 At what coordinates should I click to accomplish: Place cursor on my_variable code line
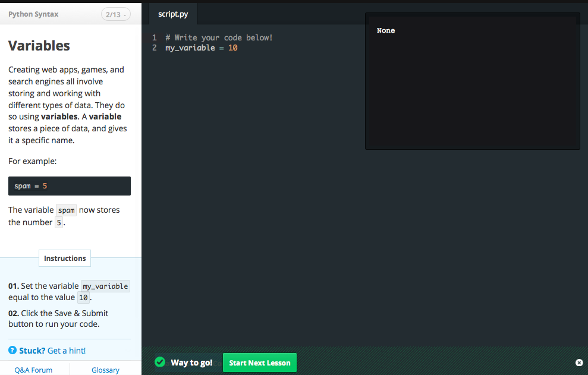coord(201,48)
